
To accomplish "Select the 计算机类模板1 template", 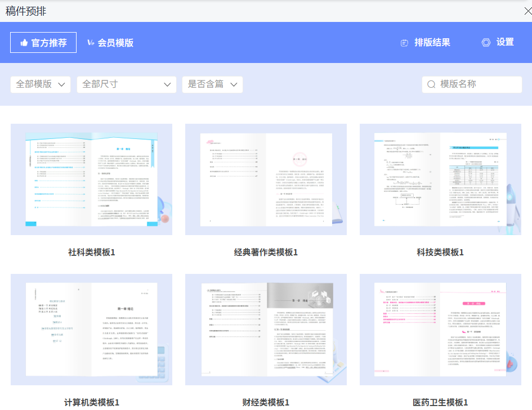I will pos(91,330).
